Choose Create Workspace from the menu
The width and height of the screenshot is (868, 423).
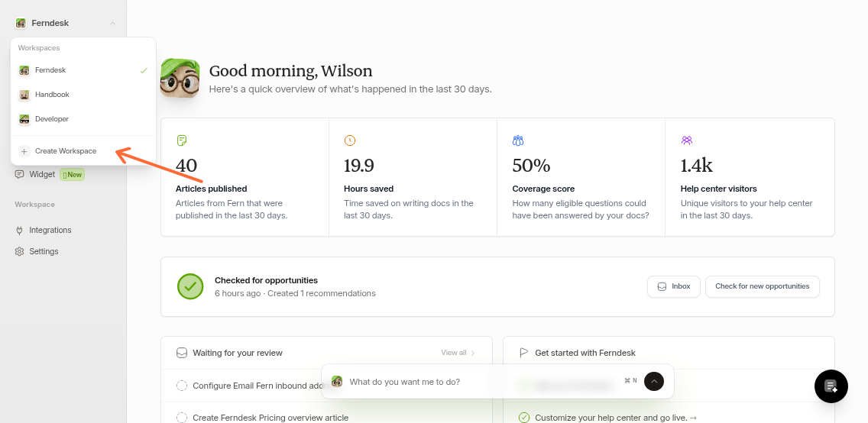pos(66,151)
